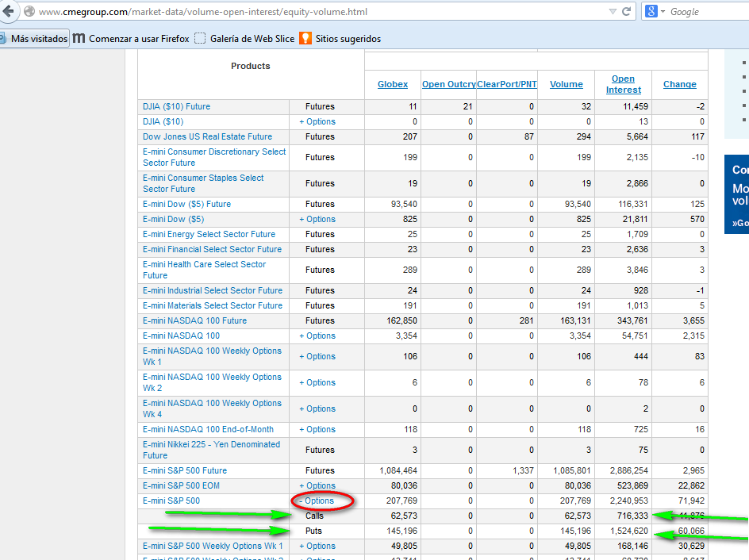This screenshot has width=749, height=560.
Task: Click the globe site identity icon
Action: coord(29,12)
